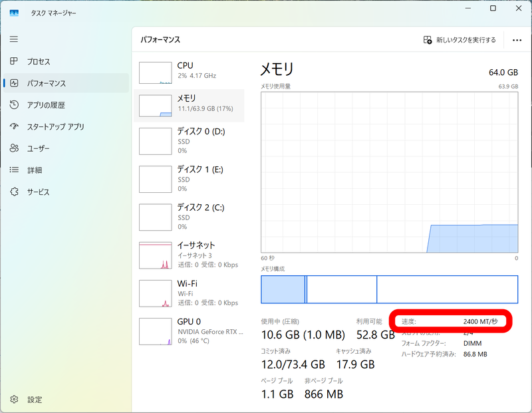The height and width of the screenshot is (413, 532).
Task: Click the 12.0/73.4 GB committed value
Action: point(293,364)
